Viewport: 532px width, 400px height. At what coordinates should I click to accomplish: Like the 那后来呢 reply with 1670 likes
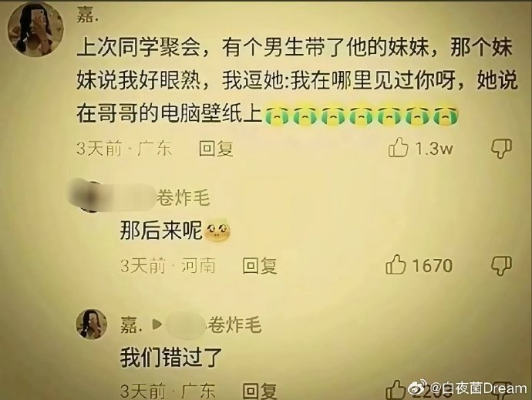[x=396, y=264]
